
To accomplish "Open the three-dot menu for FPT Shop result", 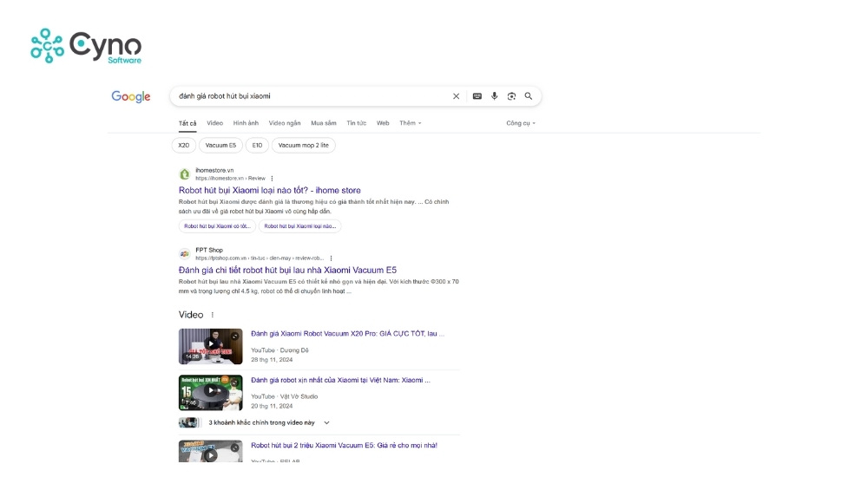I will (x=331, y=258).
